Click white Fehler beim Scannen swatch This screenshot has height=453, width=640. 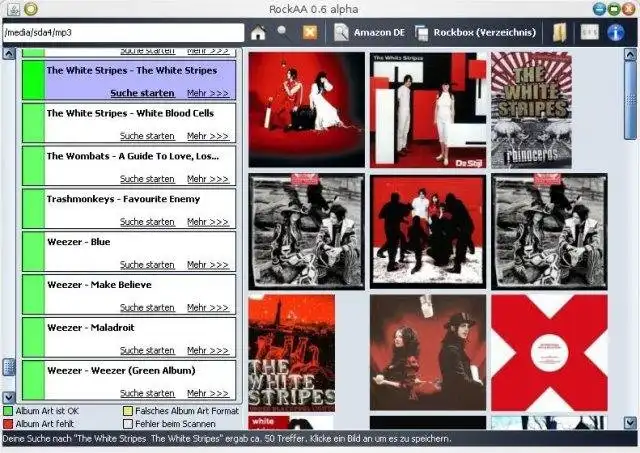click(x=128, y=424)
